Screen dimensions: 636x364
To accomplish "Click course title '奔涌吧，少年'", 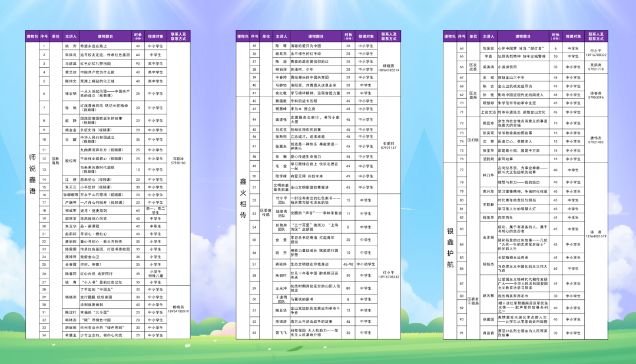I will click(x=302, y=70).
